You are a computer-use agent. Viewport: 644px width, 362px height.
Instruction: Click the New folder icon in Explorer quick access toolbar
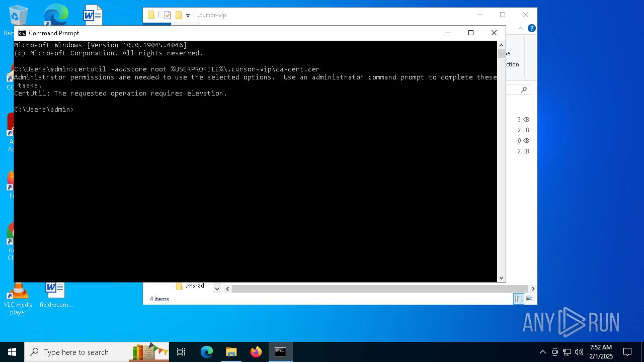179,15
